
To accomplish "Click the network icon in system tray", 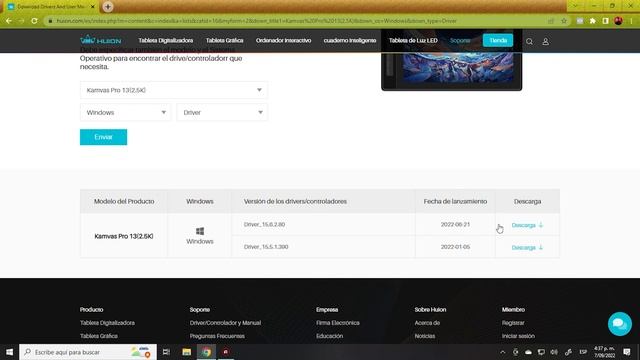I will click(x=541, y=352).
